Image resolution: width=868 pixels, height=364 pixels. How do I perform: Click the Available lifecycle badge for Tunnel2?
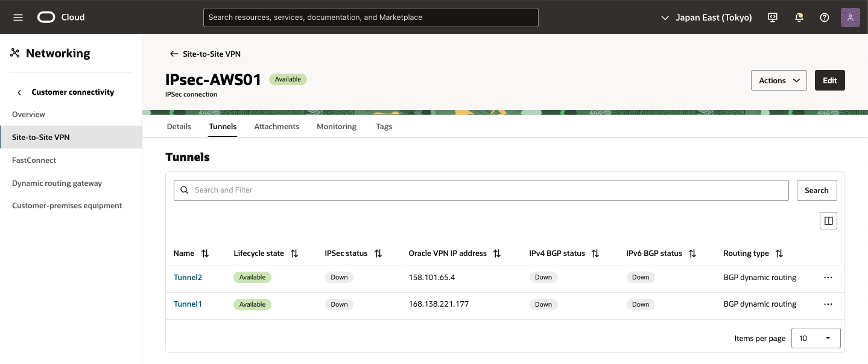tap(252, 278)
